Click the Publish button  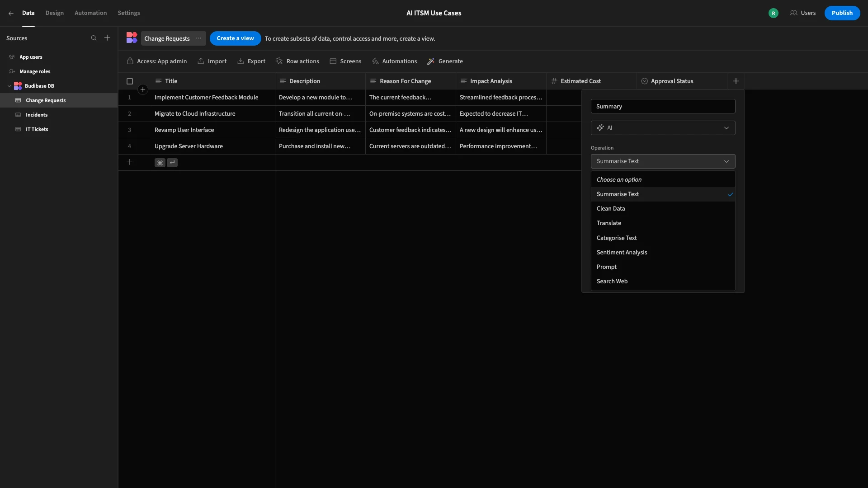(842, 13)
